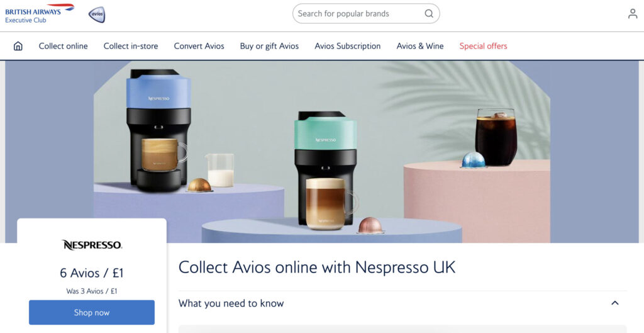Click the Collect Avios online with Nespresso UK heading
Screen dimensions: 644x333
point(317,268)
